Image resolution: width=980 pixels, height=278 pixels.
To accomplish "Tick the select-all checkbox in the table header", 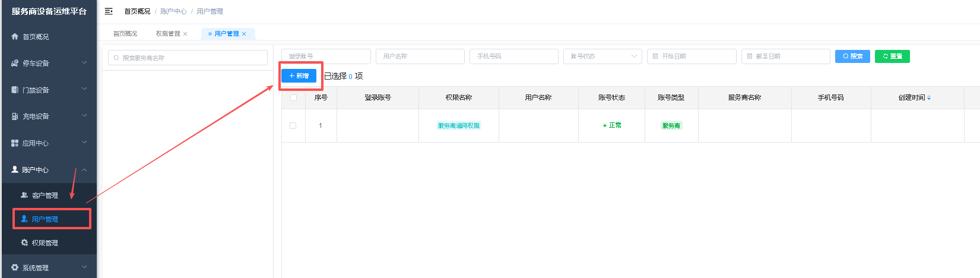I will (293, 97).
